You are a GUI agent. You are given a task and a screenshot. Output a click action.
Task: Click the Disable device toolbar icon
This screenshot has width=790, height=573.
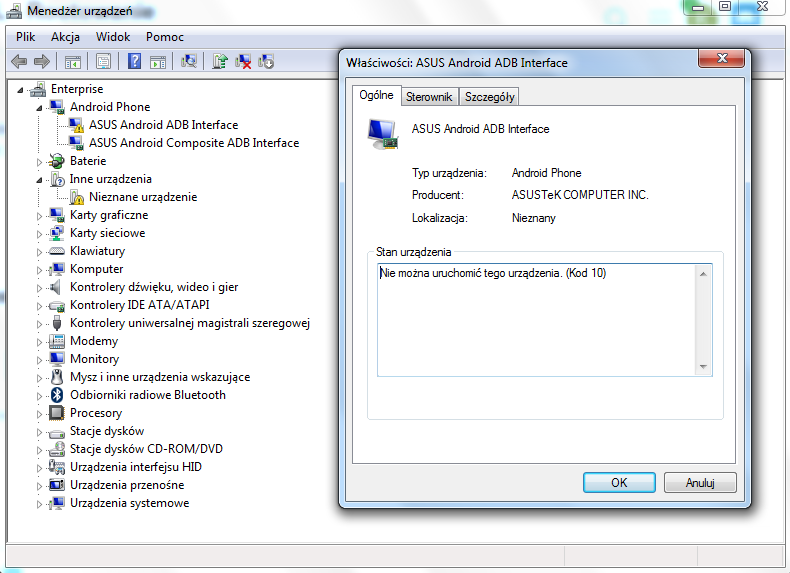266,62
